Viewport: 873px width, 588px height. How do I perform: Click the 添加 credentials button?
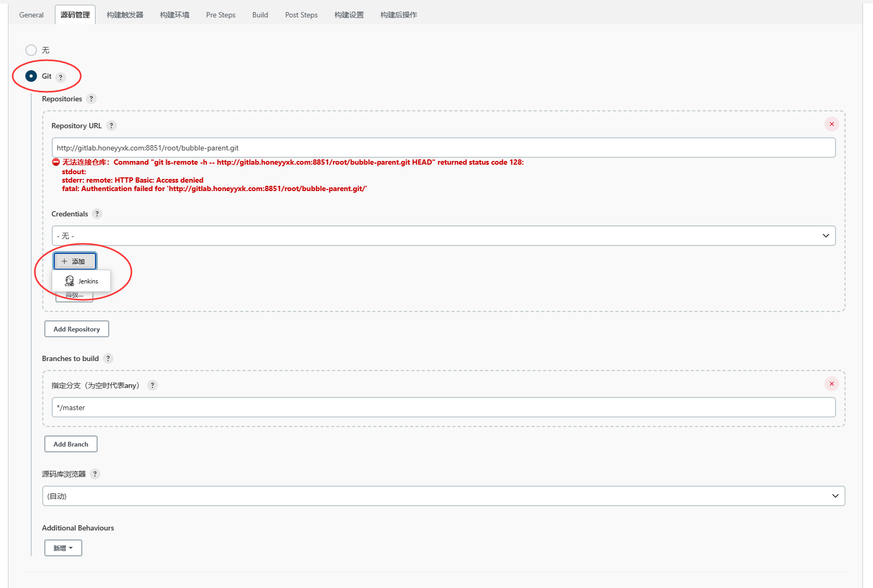click(74, 261)
